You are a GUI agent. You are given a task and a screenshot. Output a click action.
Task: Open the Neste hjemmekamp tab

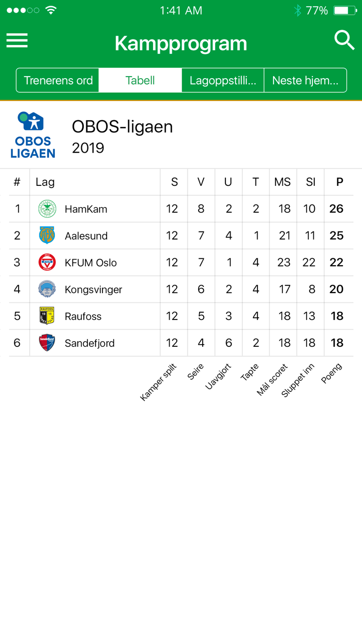pyautogui.click(x=305, y=80)
